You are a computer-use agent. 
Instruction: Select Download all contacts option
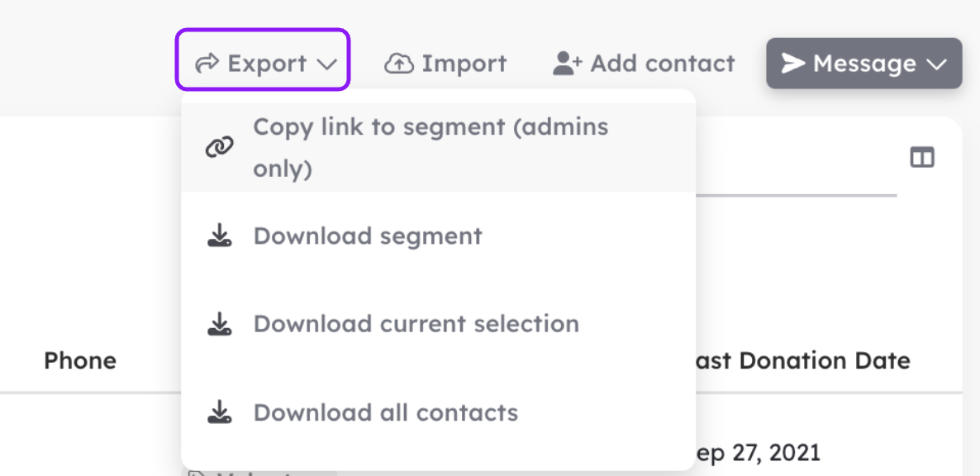point(438,412)
